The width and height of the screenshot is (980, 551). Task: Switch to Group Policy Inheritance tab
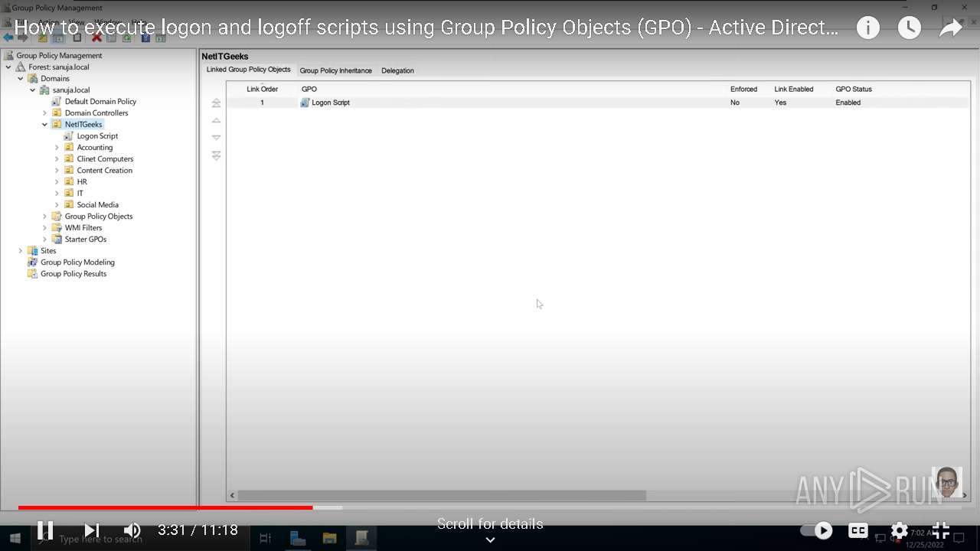click(335, 70)
